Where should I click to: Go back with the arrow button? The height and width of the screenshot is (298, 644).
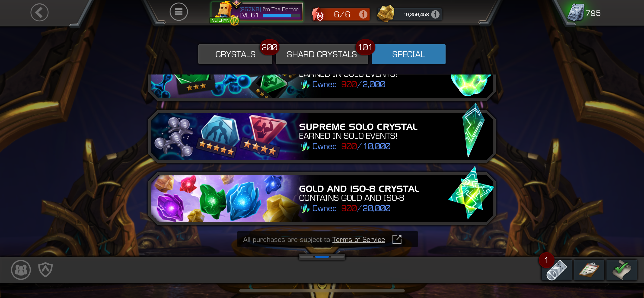[x=39, y=12]
